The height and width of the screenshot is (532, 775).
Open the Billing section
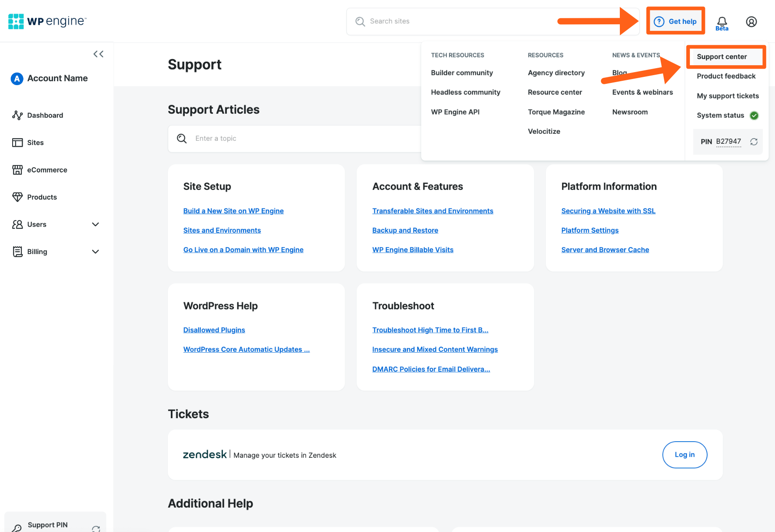pos(37,251)
